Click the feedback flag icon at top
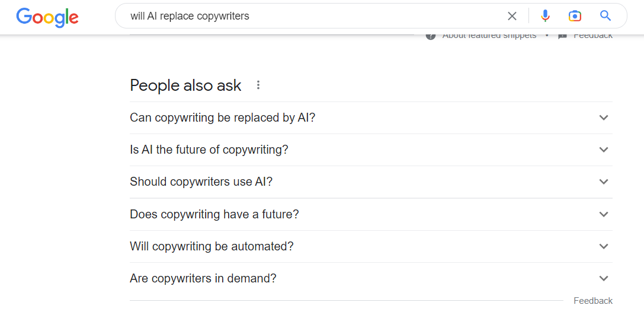The height and width of the screenshot is (321, 644). click(x=562, y=36)
